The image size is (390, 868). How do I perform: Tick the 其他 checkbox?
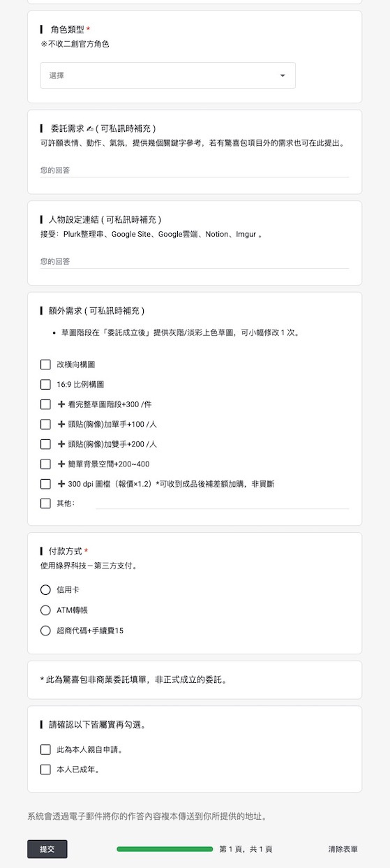pos(45,503)
